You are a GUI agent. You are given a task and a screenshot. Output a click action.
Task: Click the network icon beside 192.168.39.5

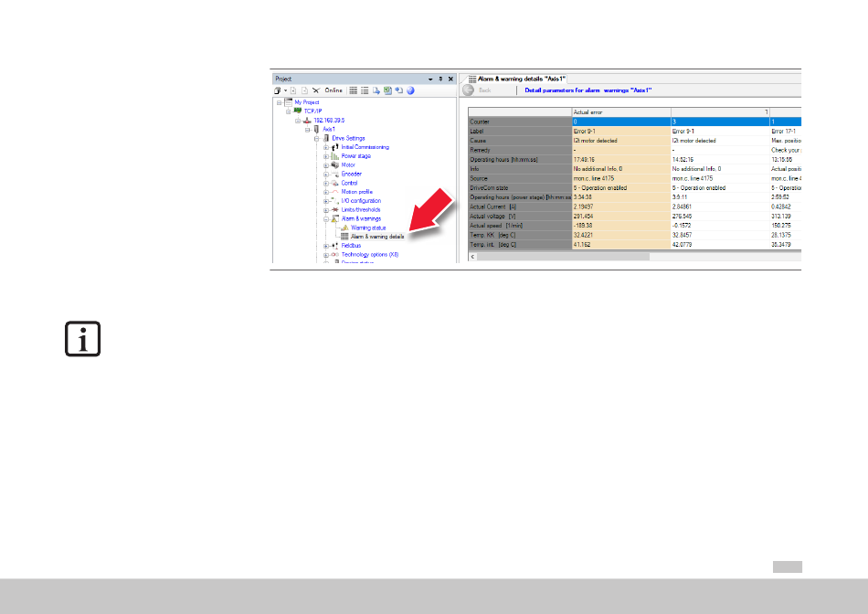(307, 120)
